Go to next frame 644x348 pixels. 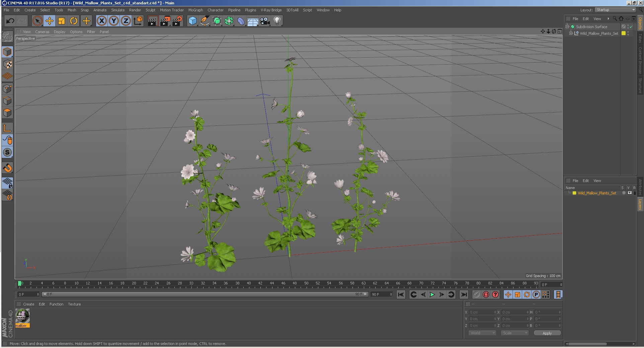[441, 294]
